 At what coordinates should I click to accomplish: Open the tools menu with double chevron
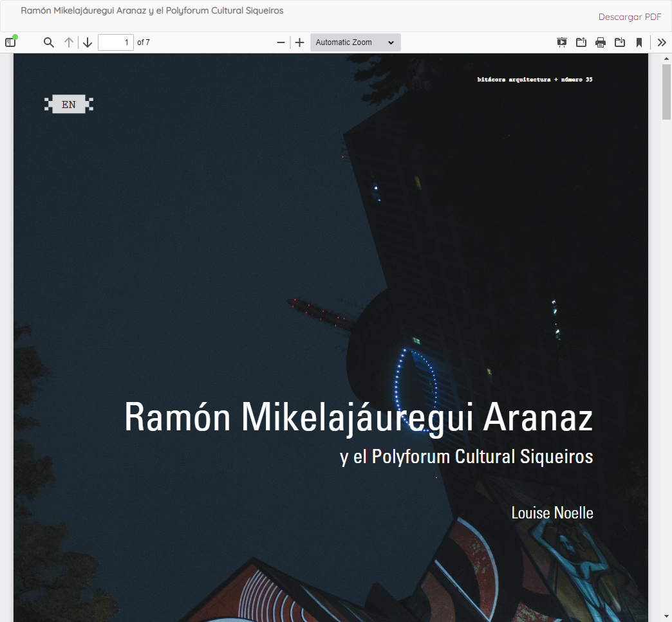coord(662,42)
